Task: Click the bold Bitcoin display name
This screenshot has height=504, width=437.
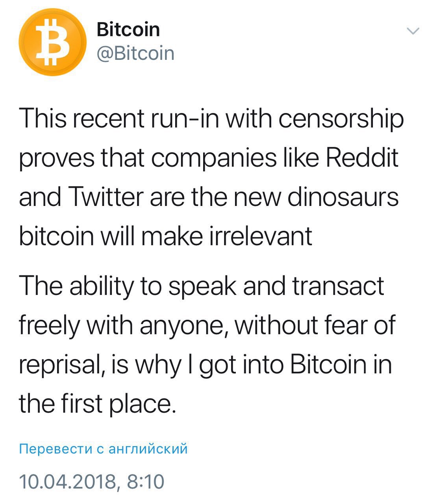Action: [128, 30]
